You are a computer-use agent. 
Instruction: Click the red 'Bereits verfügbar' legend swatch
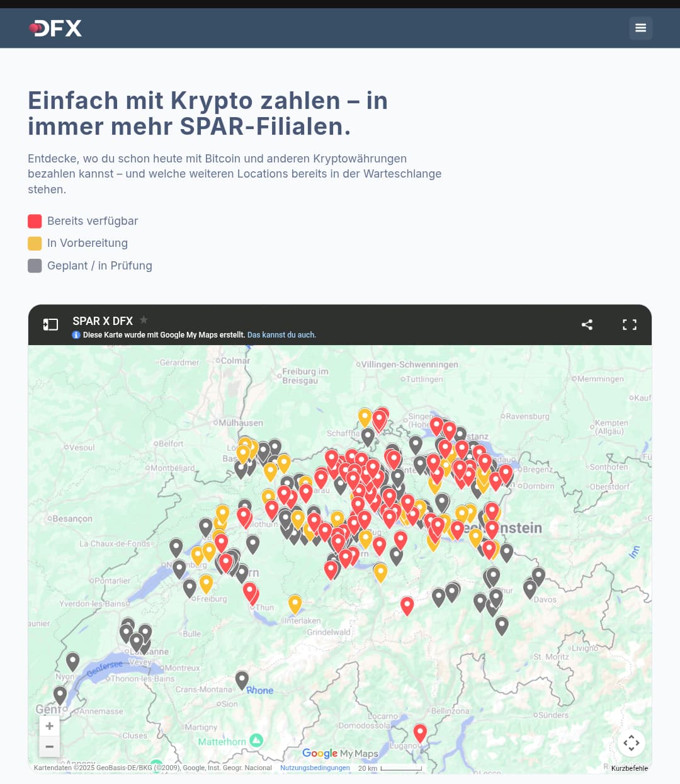coord(35,221)
